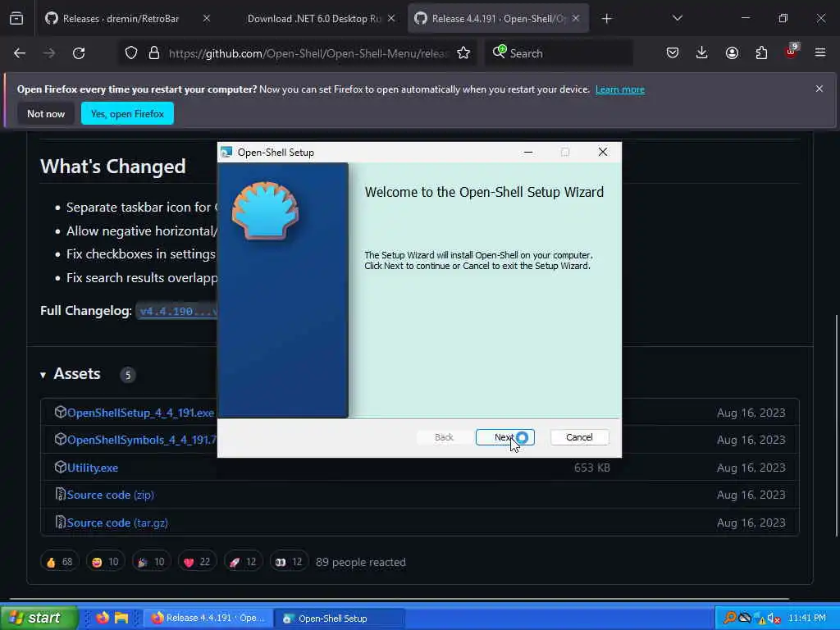The width and height of the screenshot is (840, 630).
Task: Click the 11:41 PM taskbar clock
Action: [807, 619]
